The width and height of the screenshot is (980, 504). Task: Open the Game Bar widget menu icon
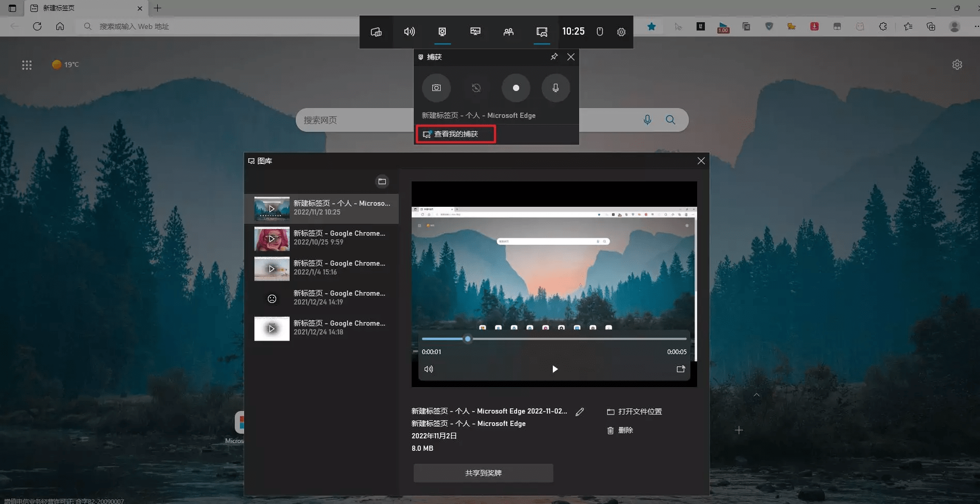click(x=376, y=32)
